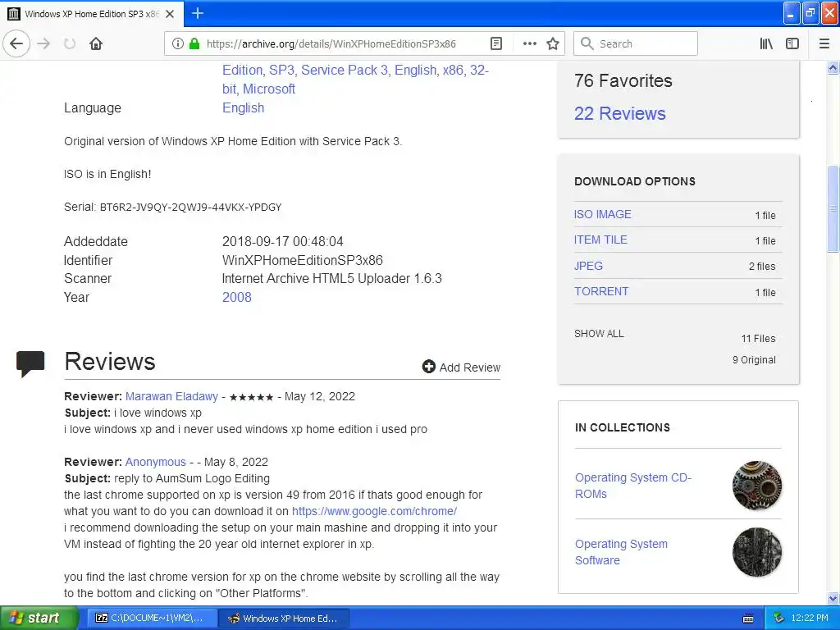Click the Reviews speech bubble icon
Viewport: 840px width, 630px height.
tap(30, 363)
